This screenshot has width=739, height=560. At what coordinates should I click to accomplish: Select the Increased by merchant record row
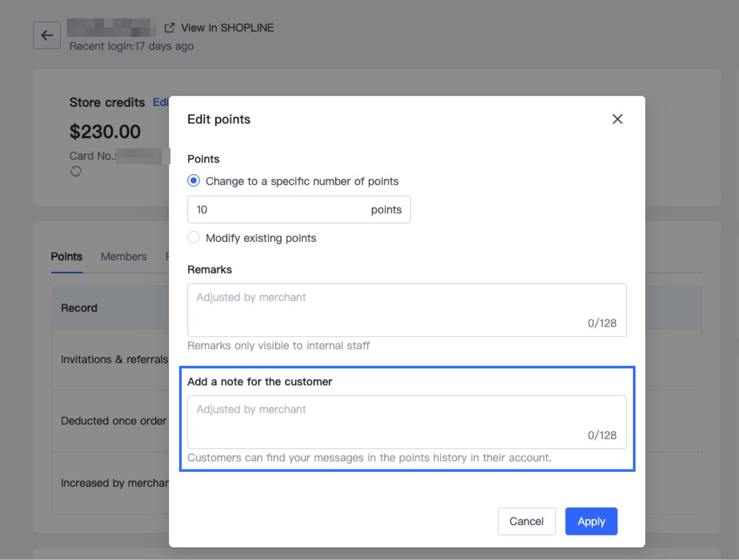point(114,483)
